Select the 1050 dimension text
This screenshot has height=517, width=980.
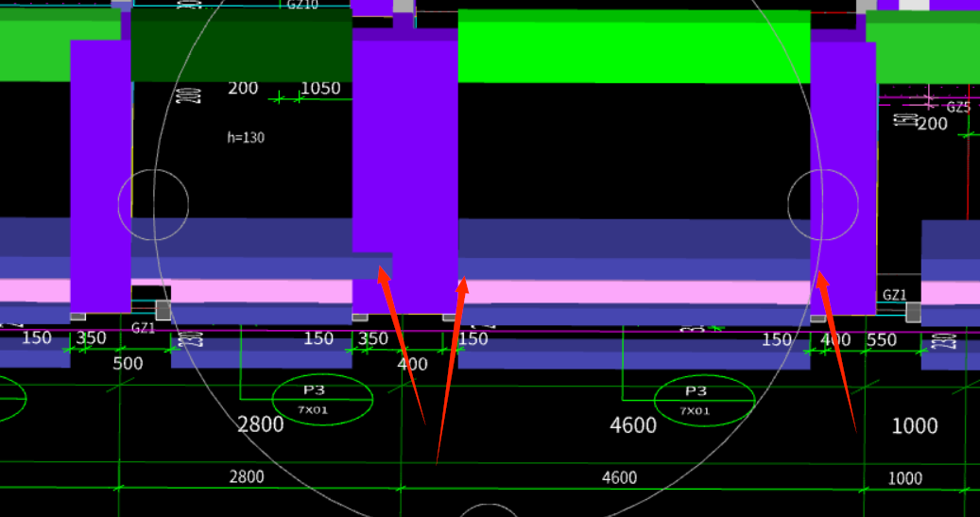click(x=320, y=88)
